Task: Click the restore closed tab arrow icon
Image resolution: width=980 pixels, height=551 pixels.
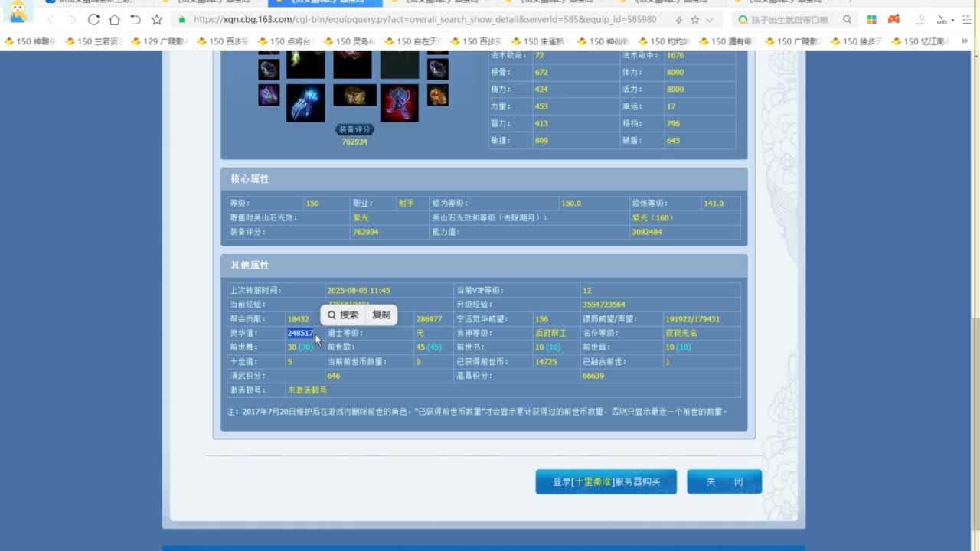Action: pos(136,19)
